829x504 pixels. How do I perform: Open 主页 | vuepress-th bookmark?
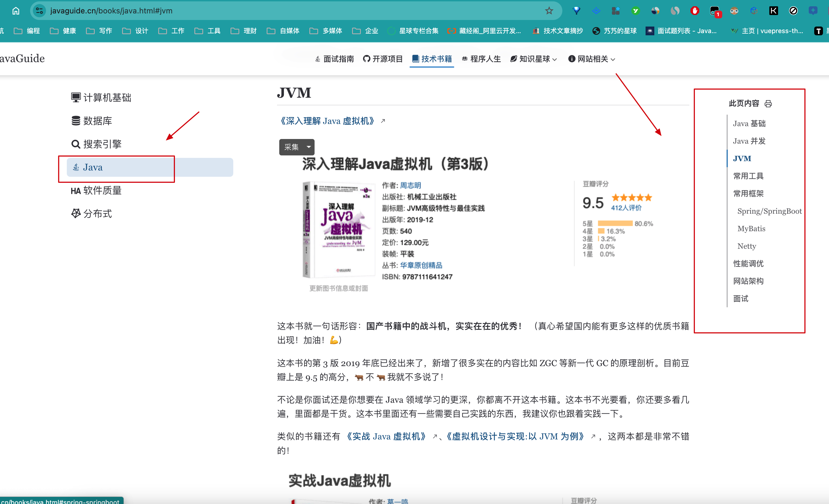pyautogui.click(x=767, y=31)
